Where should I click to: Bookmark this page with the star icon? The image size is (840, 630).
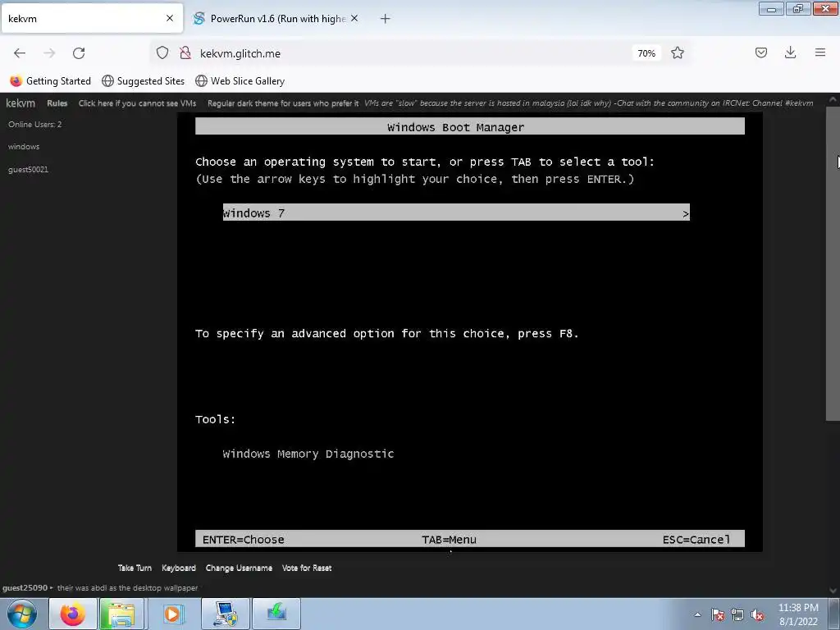coord(677,52)
